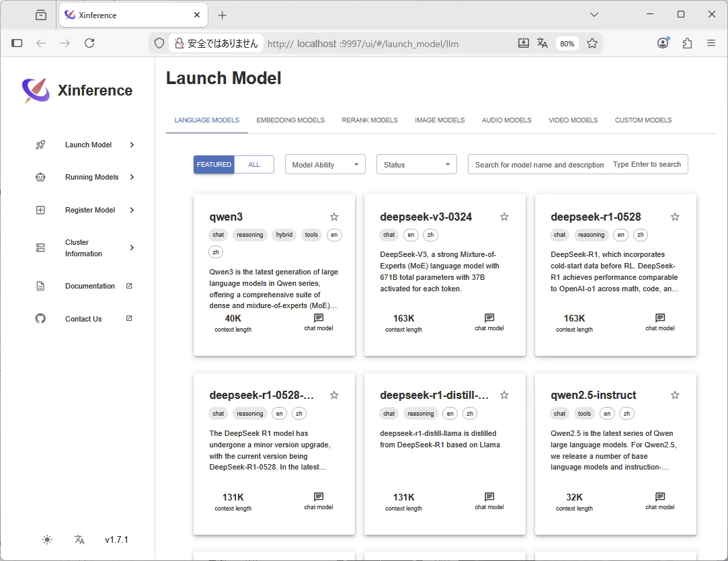Star the deepseek-r1-0528-... second-row card

click(x=334, y=395)
